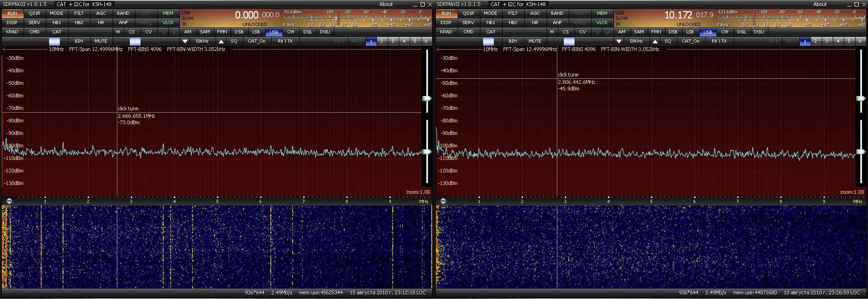Click the QS1R button in the left window
The height and width of the screenshot is (299, 868).
[34, 13]
